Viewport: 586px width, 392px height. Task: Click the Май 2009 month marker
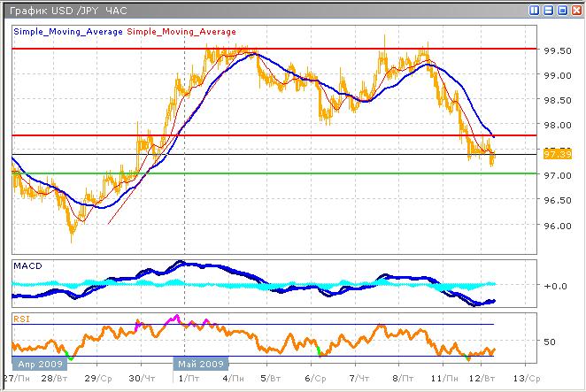(x=200, y=363)
